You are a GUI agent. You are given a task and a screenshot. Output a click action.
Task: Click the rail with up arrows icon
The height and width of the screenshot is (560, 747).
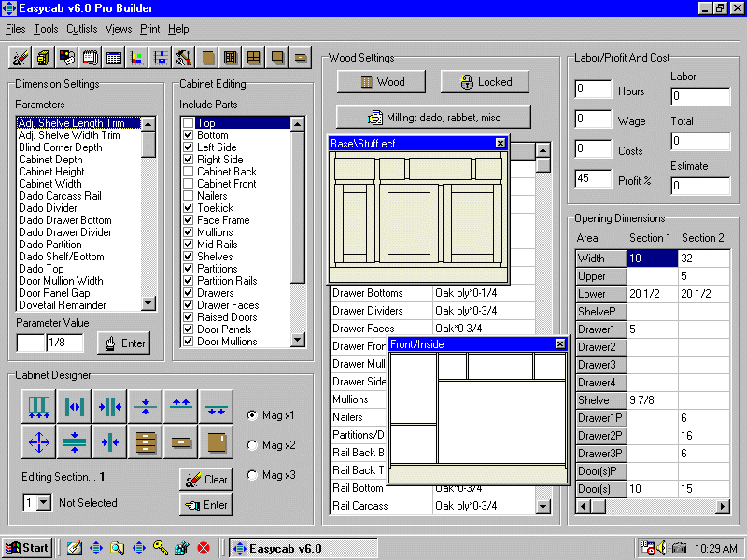coord(181,406)
